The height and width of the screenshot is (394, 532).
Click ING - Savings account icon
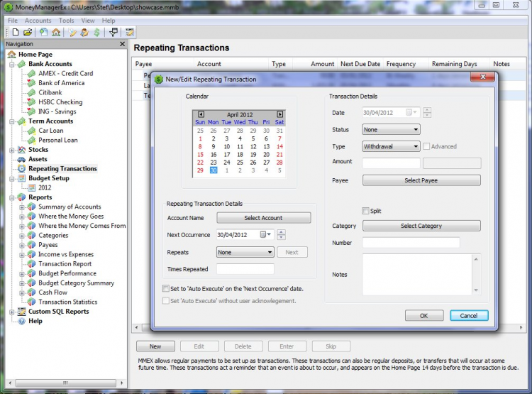point(31,111)
